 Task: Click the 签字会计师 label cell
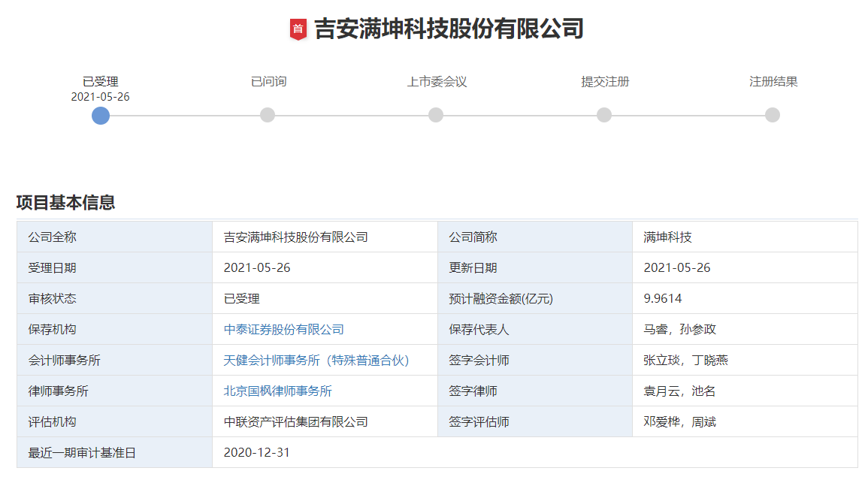coord(535,361)
